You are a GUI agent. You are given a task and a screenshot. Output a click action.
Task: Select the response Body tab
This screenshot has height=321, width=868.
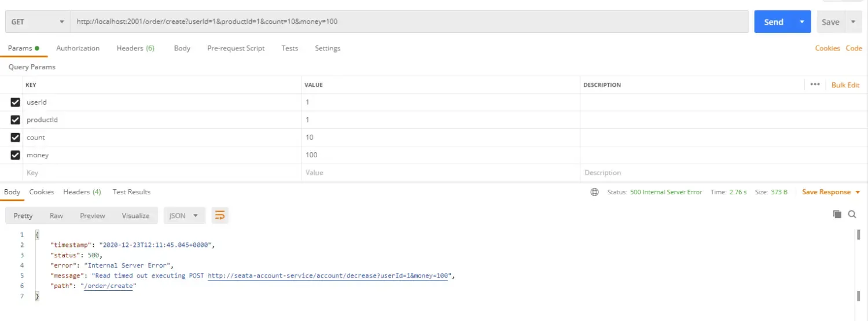coord(12,192)
